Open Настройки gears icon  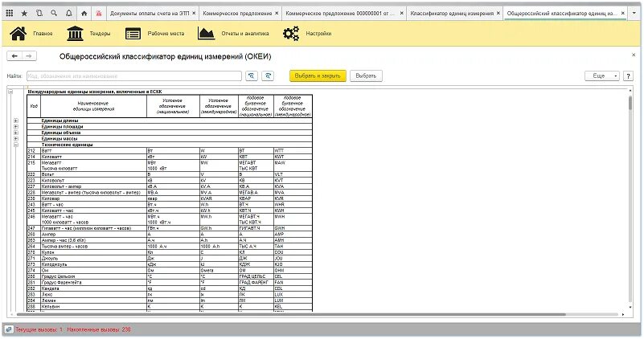click(x=291, y=33)
